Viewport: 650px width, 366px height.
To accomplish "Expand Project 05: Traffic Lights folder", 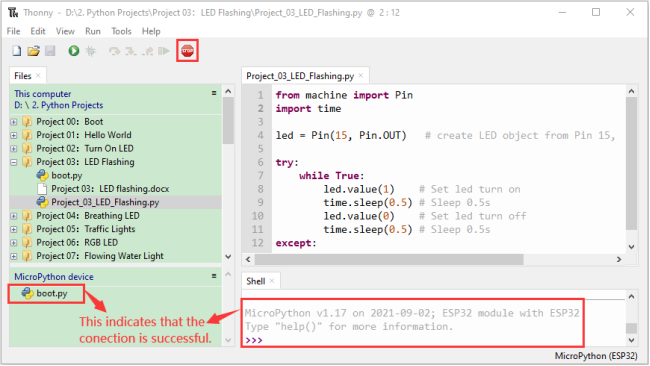I will 14,229.
